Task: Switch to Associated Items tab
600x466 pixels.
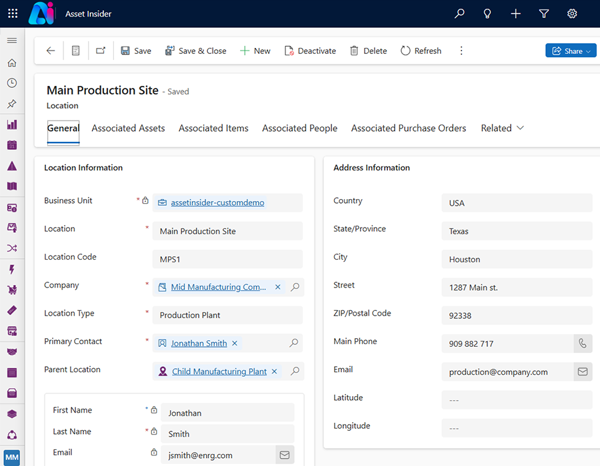Action: (214, 128)
